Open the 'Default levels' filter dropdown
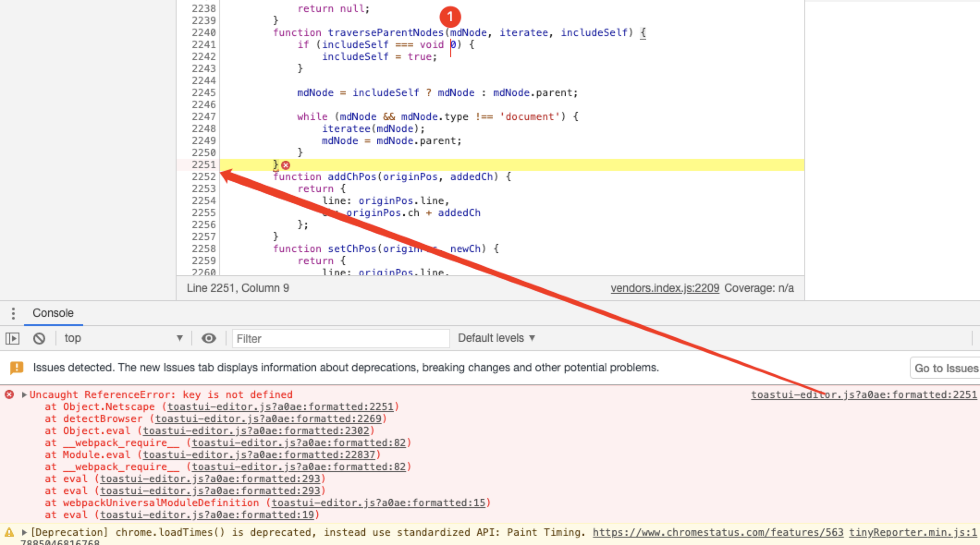Screen dimensions: 980x545 496,338
